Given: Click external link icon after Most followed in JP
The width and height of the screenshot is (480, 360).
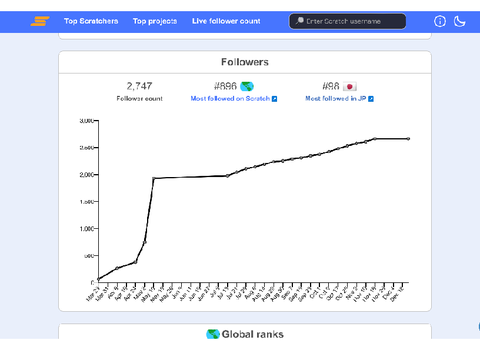Looking at the screenshot, I should click(x=371, y=99).
